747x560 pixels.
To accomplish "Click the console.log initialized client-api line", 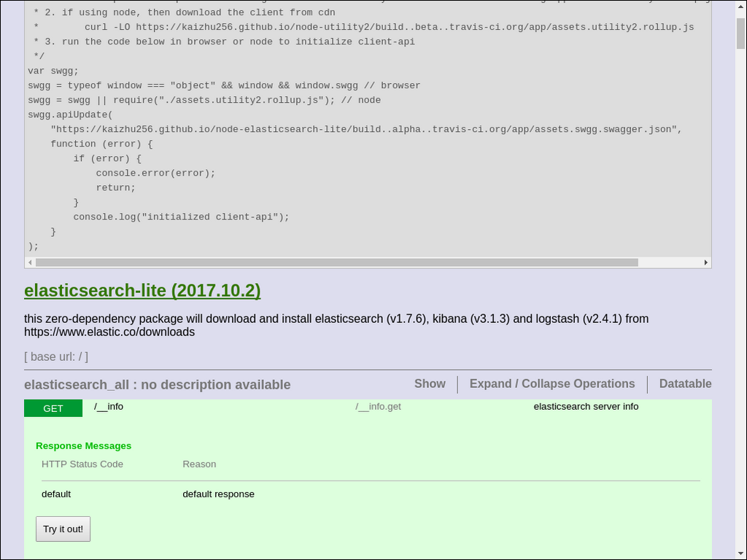I will tap(182, 217).
